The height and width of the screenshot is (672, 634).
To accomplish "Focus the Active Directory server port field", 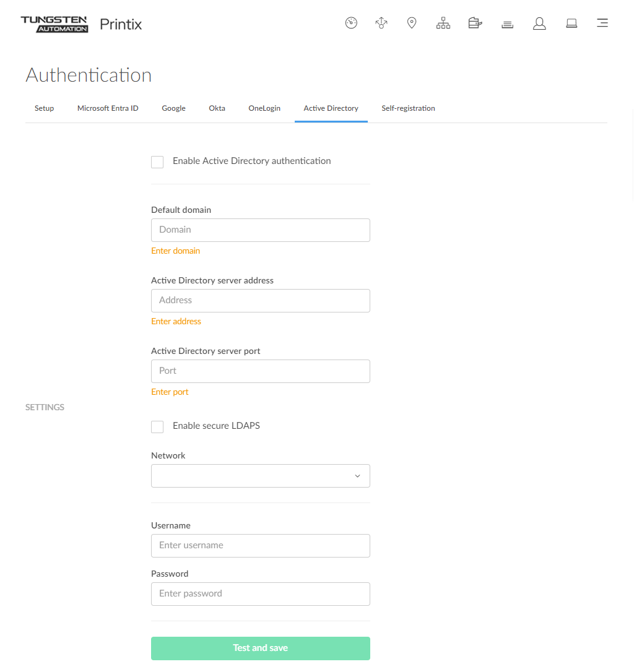I will tap(260, 371).
